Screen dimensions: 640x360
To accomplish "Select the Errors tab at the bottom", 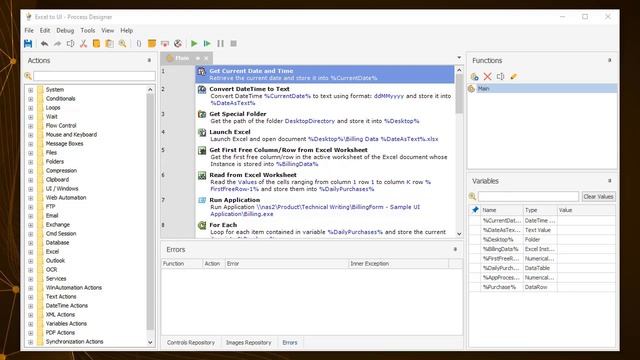I will tap(290, 342).
